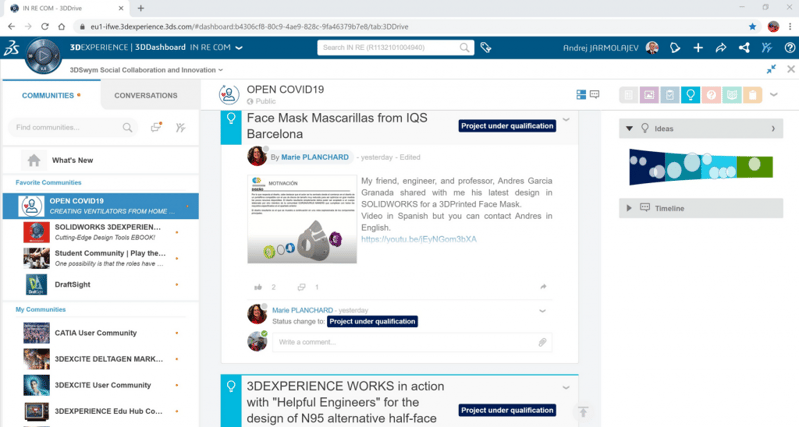The image size is (799, 427).
Task: Like the Face Mask post
Action: pyautogui.click(x=258, y=287)
